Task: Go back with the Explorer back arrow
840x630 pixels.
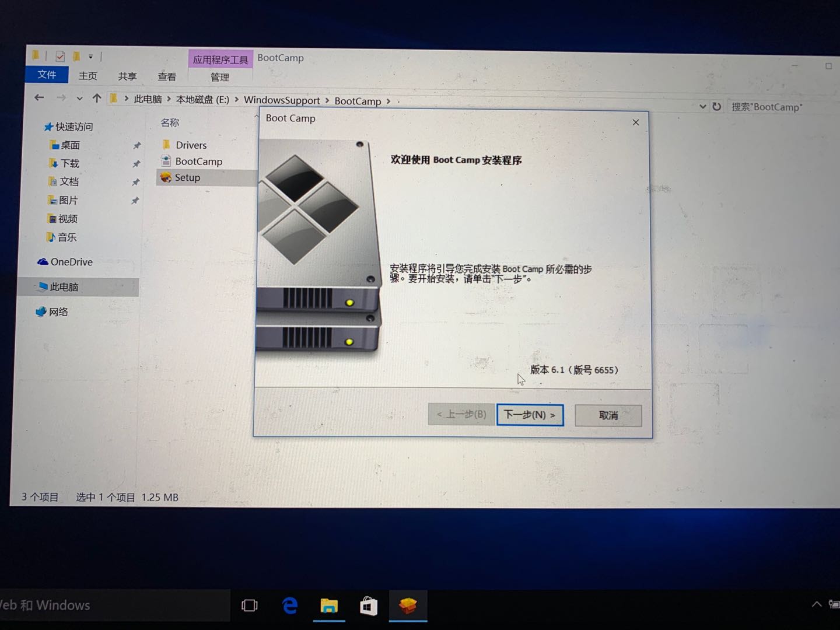Action: pos(39,97)
